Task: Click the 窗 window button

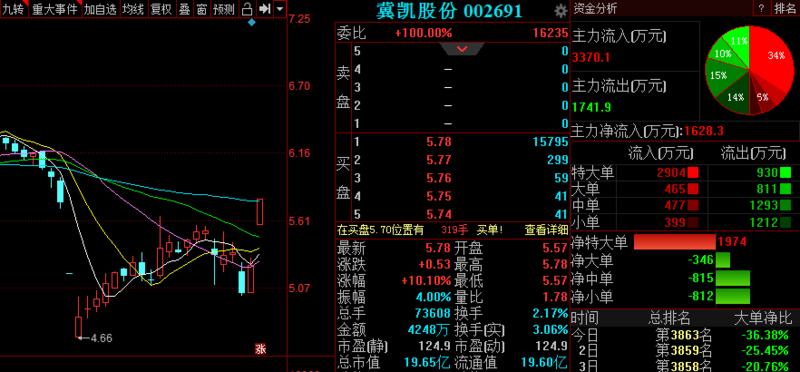Action: coord(202,9)
